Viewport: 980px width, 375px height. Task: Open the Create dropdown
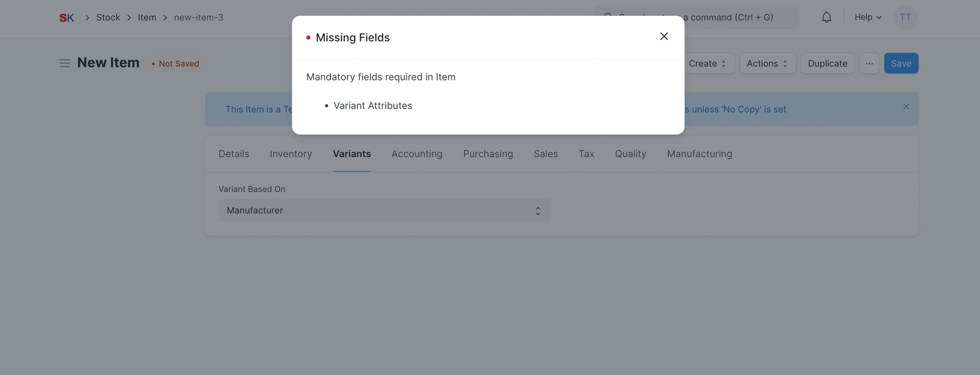708,63
